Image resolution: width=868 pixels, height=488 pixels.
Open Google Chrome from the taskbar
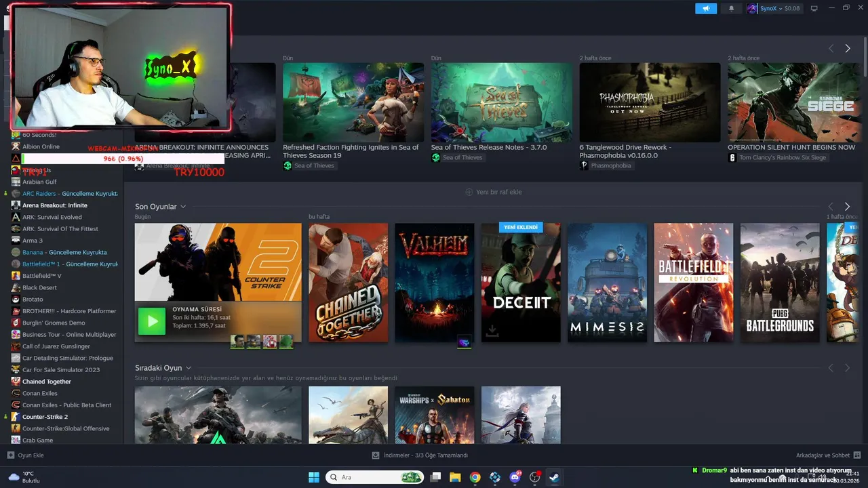475,477
